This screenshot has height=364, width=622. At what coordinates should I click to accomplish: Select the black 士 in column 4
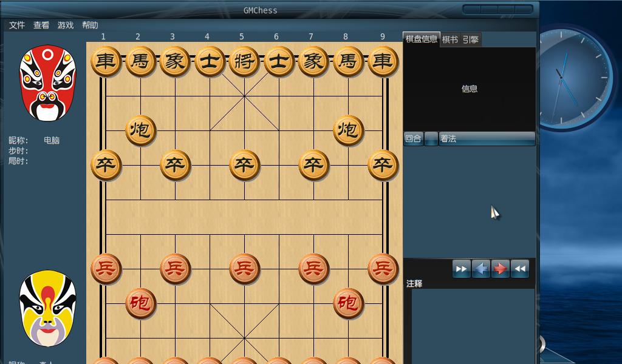click(210, 61)
